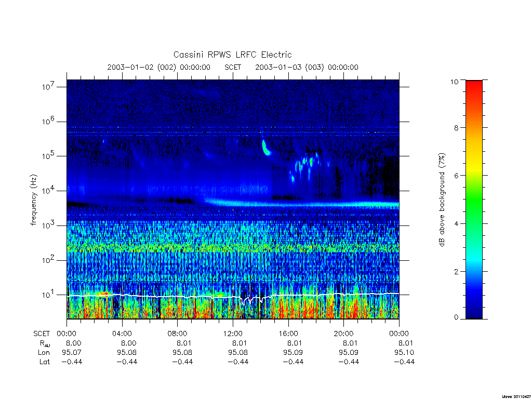The width and height of the screenshot is (532, 399).
Task: Select the 10^2 frequency tick label
Action: tap(48, 260)
